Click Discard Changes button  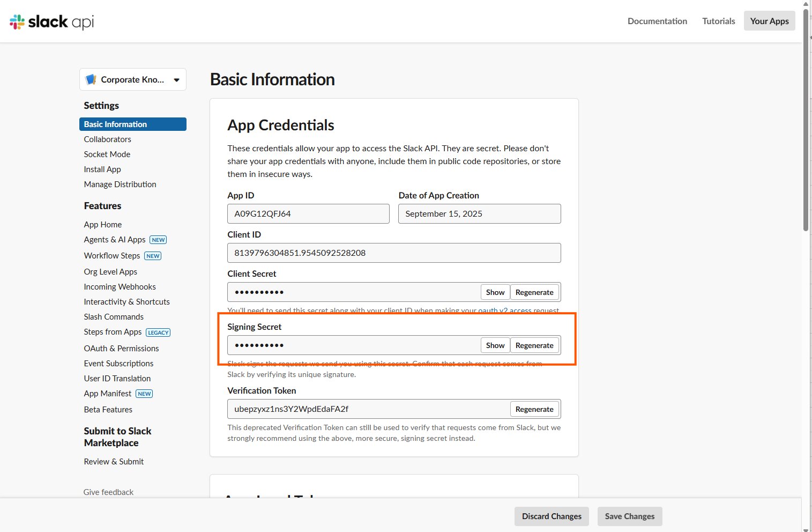(551, 516)
